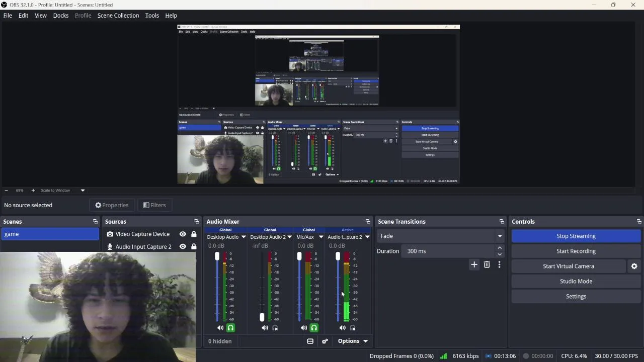This screenshot has height=362, width=644.
Task: Open advanced audio properties gear
Action: tap(325, 341)
